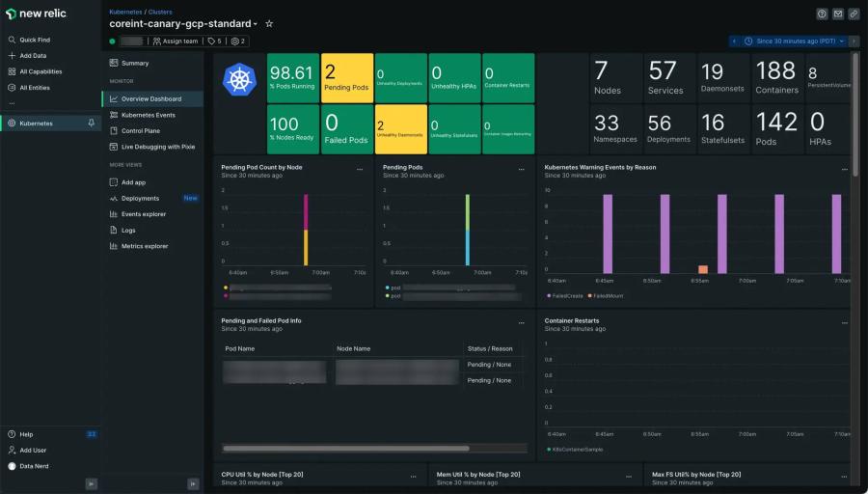Click the New Relic logo
This screenshot has width=868, height=494.
click(x=36, y=14)
